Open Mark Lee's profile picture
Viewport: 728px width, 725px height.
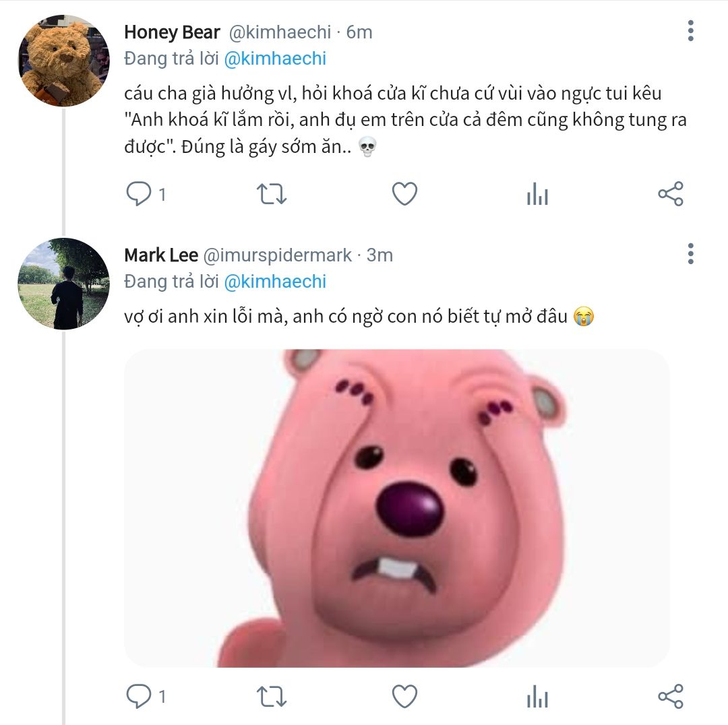coord(63,284)
